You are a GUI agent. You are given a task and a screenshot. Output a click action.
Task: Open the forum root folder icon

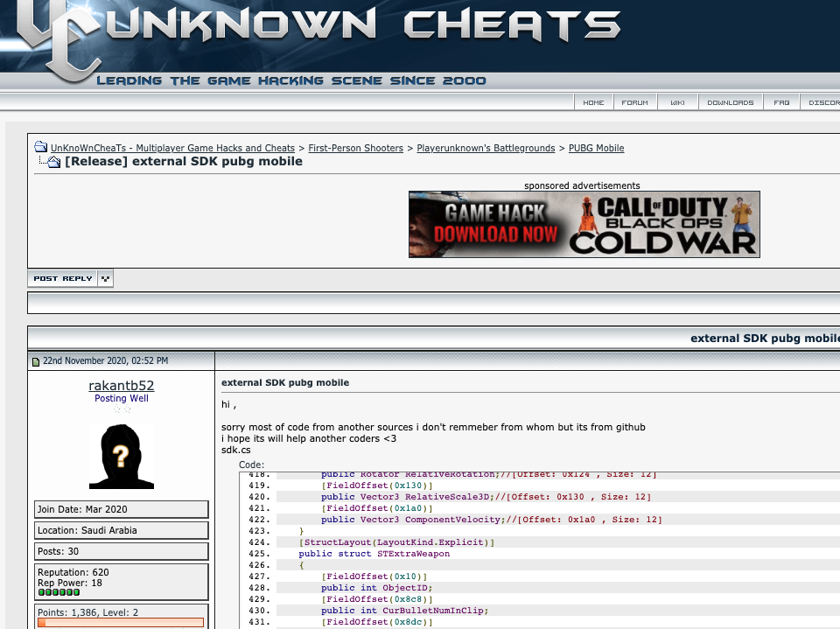tap(41, 147)
